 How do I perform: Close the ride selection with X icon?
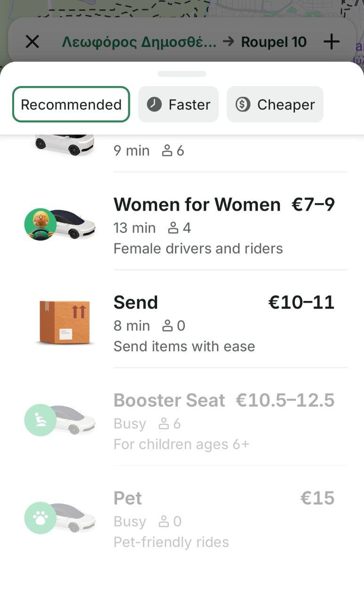pyautogui.click(x=32, y=42)
